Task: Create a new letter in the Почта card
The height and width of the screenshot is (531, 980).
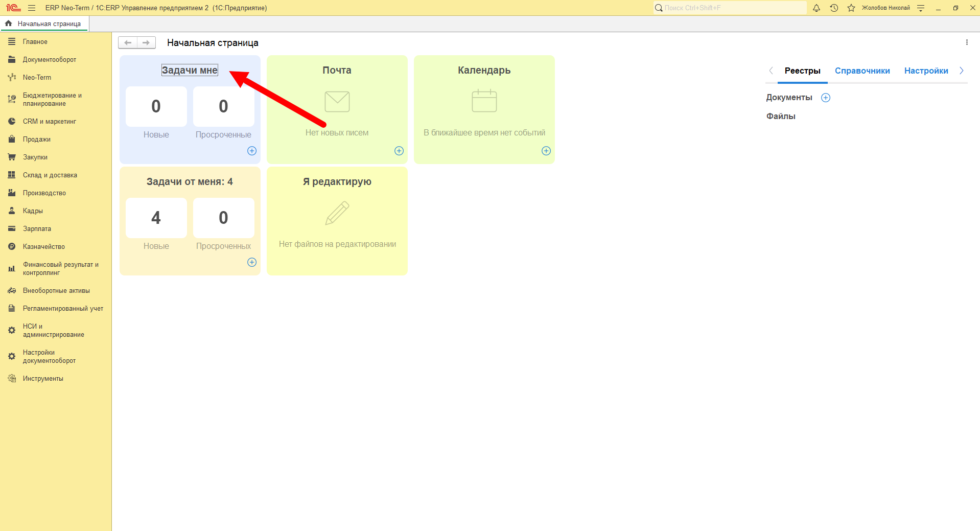Action: [x=399, y=151]
